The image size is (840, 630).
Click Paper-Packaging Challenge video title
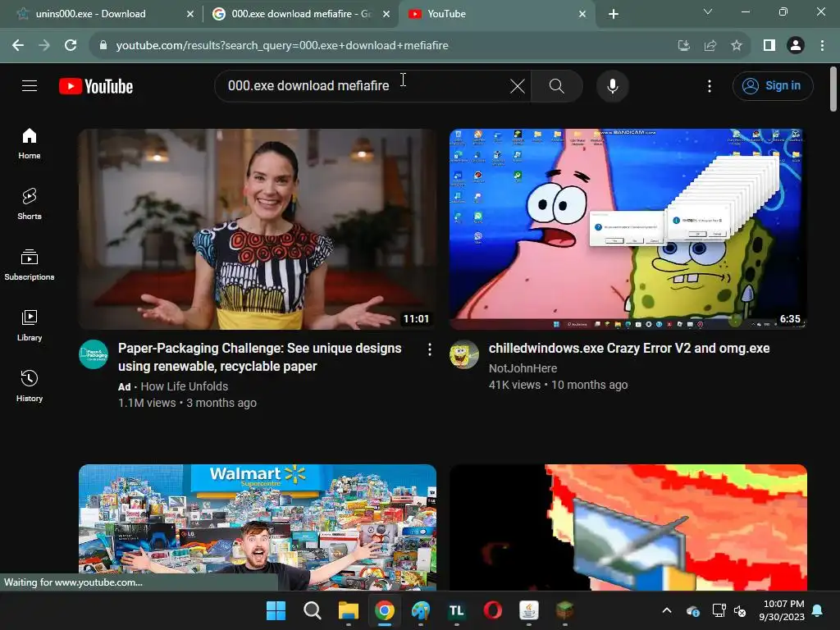[260, 358]
